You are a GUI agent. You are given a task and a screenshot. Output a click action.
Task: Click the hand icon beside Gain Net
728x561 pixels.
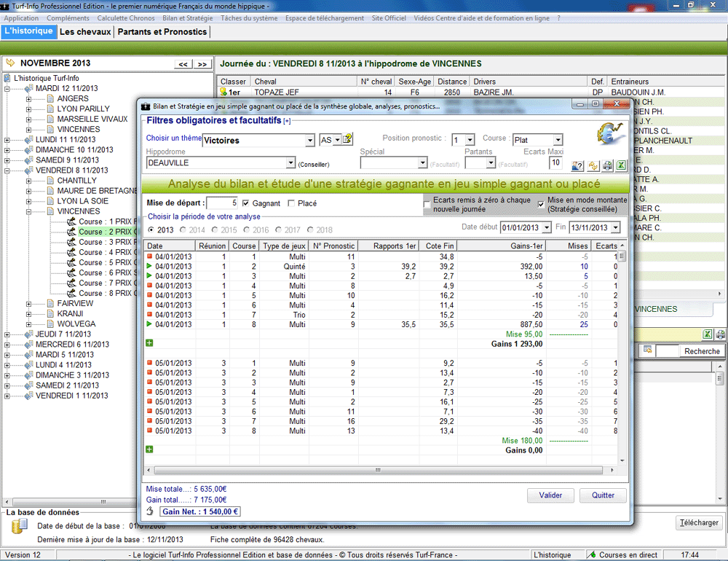click(150, 511)
